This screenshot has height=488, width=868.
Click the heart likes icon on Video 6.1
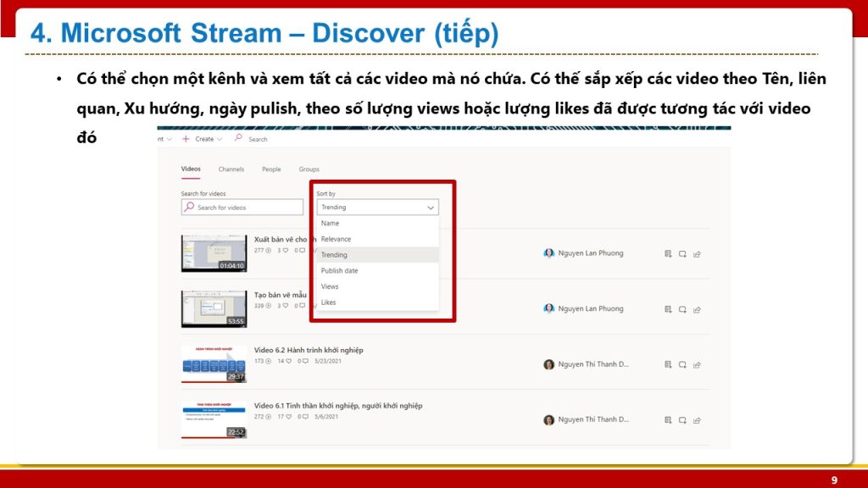point(288,417)
